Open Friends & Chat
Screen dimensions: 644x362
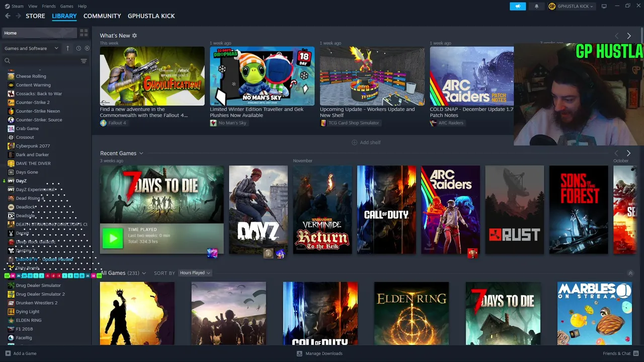620,353
